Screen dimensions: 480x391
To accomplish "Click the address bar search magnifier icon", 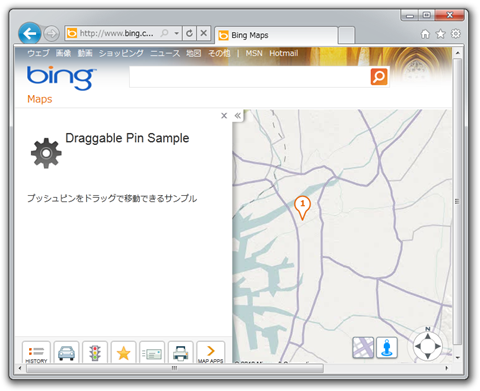I will (164, 33).
